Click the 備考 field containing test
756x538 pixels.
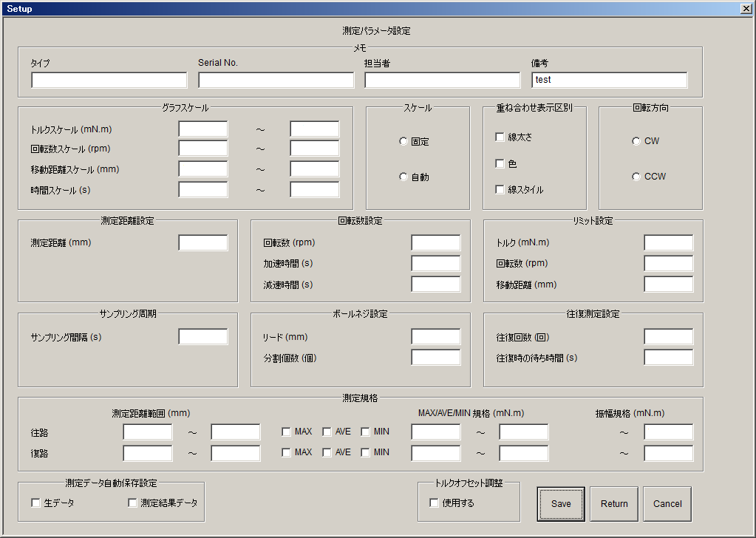click(x=609, y=80)
